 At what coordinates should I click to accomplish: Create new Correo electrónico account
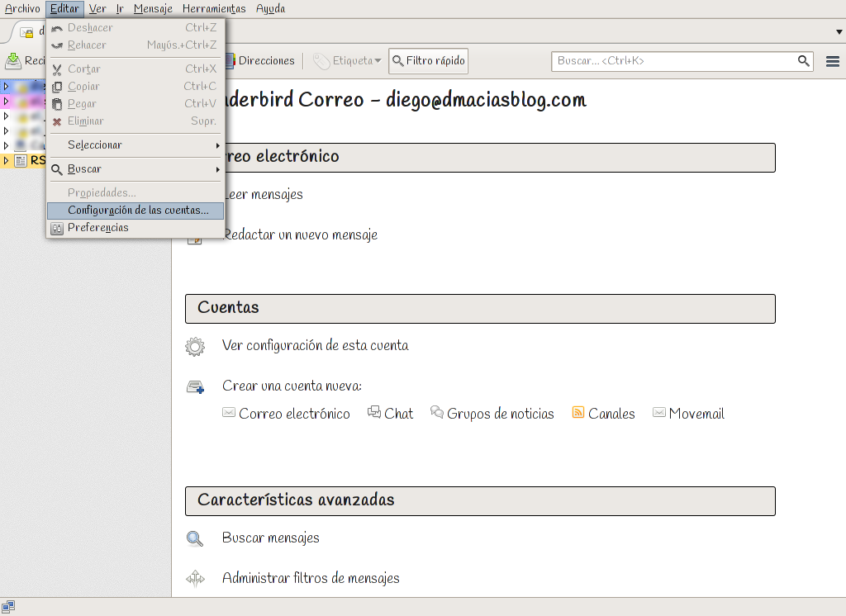tap(294, 414)
